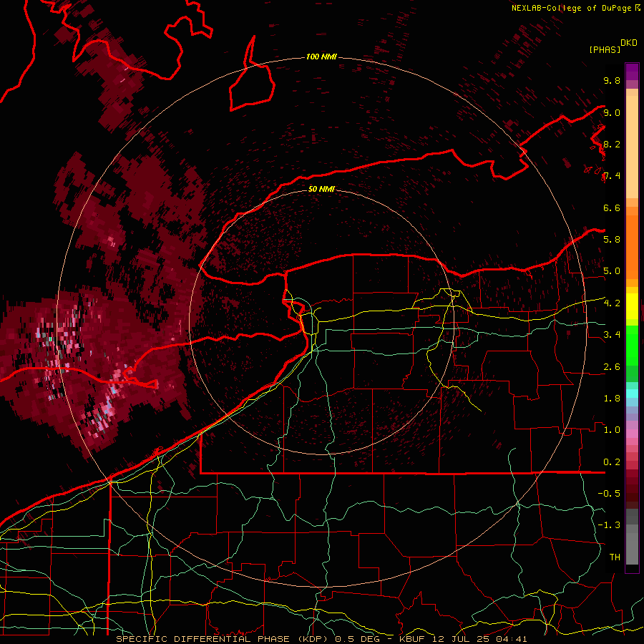The width and height of the screenshot is (644, 644).
Task: Click the 8.2 value on color scale
Action: tap(612, 144)
